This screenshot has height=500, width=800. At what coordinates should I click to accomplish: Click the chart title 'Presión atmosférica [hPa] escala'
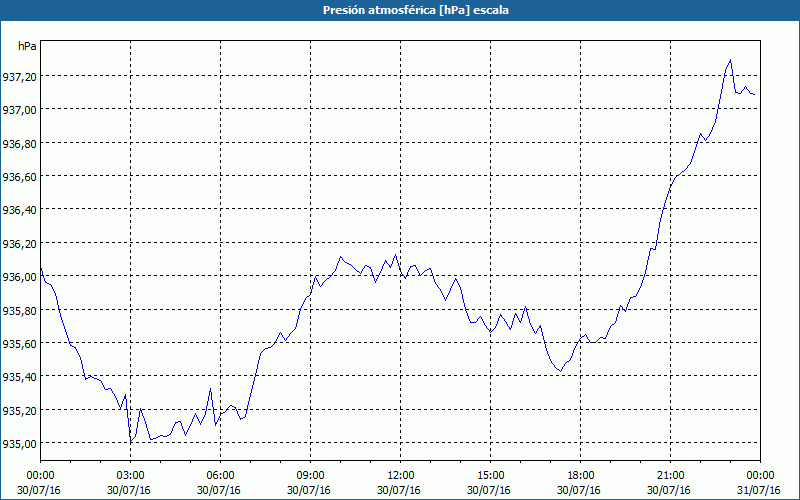coord(415,10)
